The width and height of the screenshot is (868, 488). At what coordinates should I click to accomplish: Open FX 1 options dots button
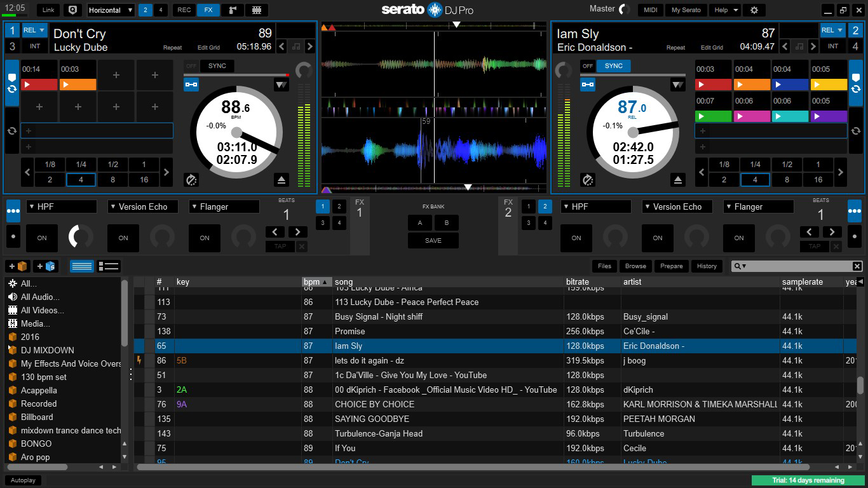[x=13, y=210]
